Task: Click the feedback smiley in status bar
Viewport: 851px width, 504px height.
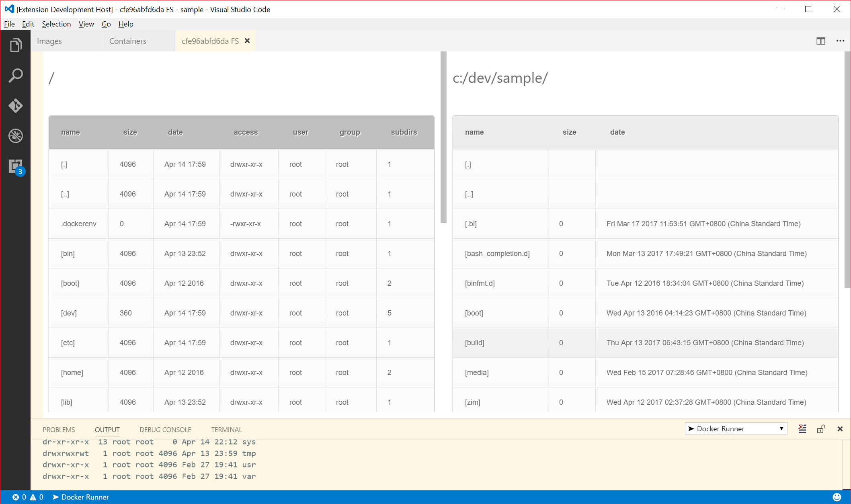Action: coord(837,497)
